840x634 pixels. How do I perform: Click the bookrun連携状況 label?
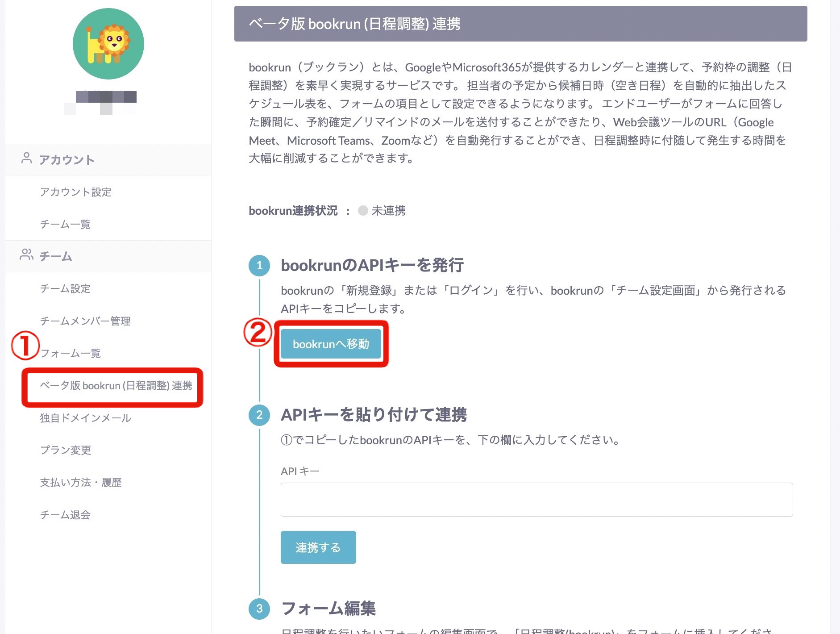click(293, 210)
